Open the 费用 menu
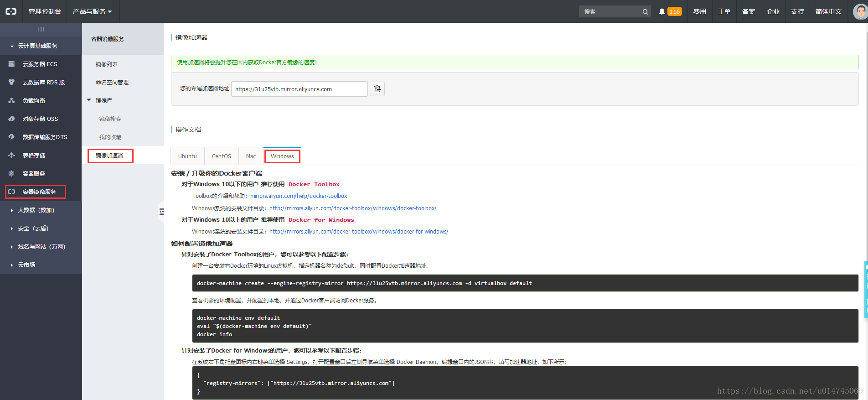This screenshot has height=400, width=868. pyautogui.click(x=700, y=11)
